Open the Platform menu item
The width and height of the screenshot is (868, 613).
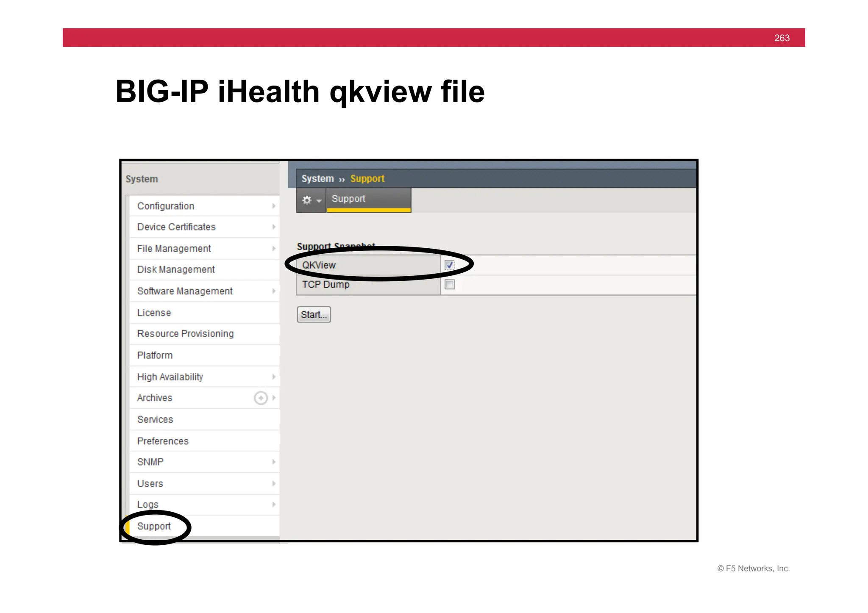[204, 355]
